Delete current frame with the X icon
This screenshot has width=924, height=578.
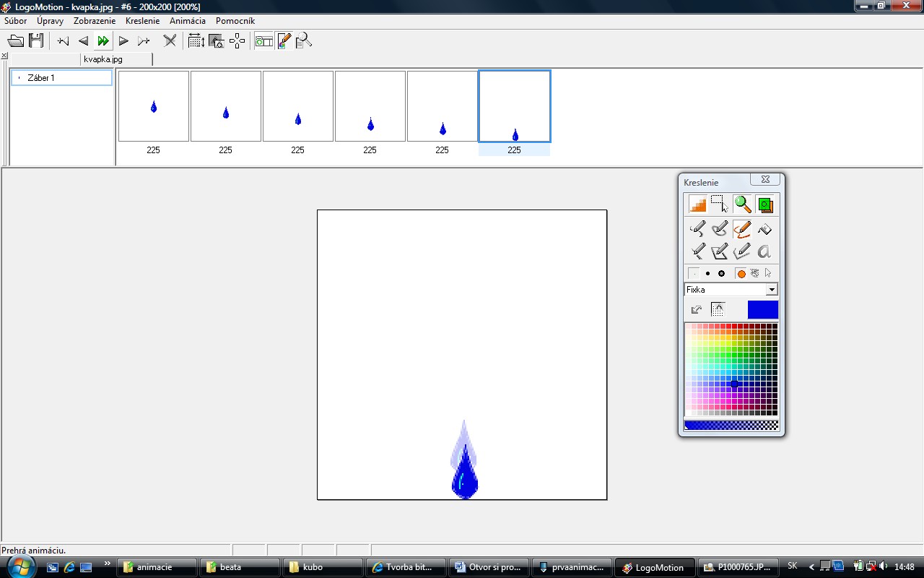pos(170,41)
